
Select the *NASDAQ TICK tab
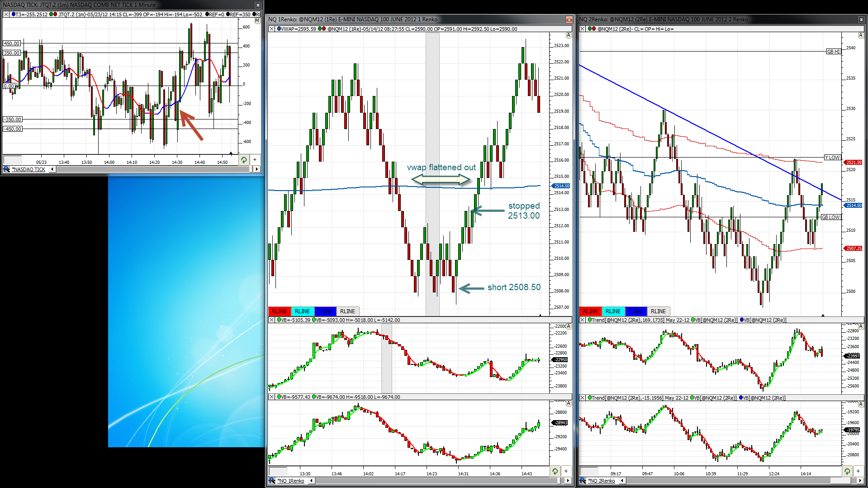coord(28,169)
